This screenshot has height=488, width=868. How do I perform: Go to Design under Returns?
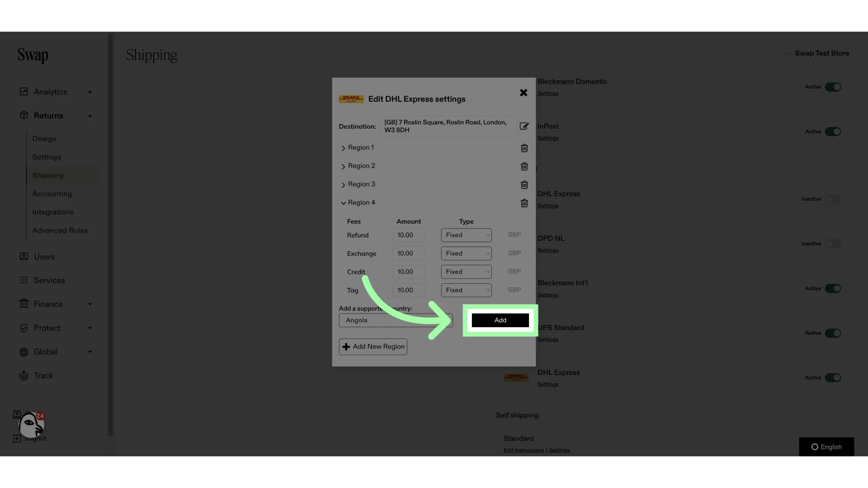coord(44,139)
